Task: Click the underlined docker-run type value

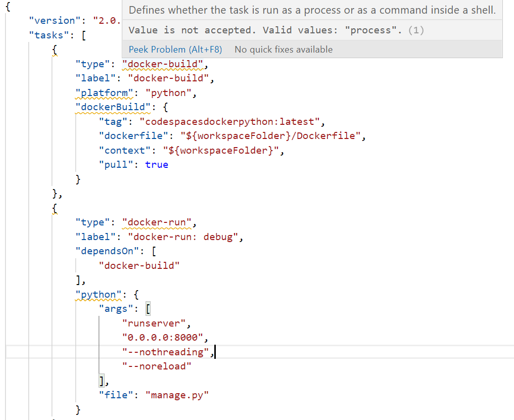Action: click(x=157, y=222)
